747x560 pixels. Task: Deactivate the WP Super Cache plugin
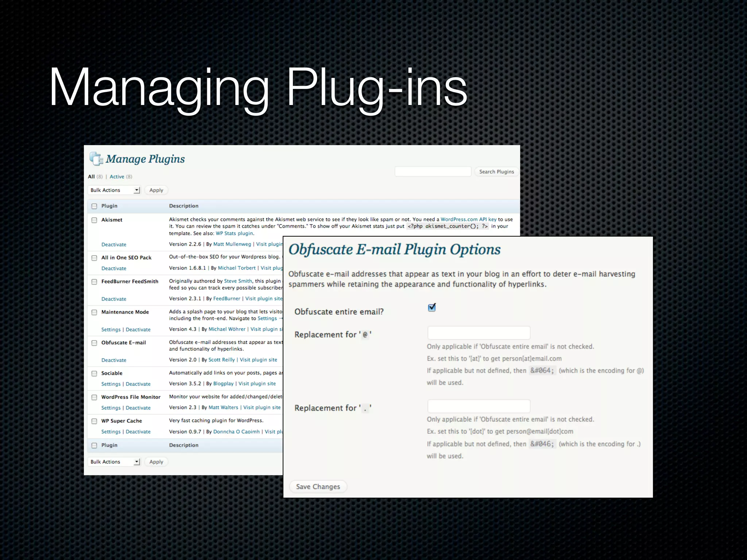tap(138, 432)
